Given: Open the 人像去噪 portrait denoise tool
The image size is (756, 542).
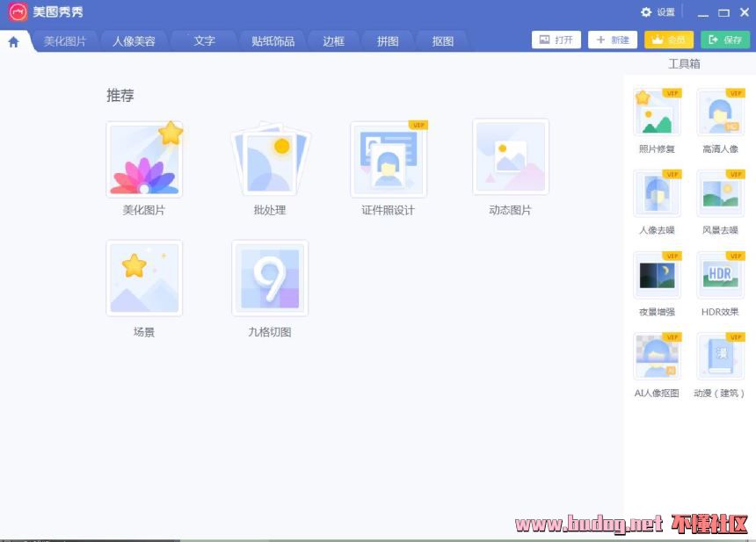Looking at the screenshot, I should (657, 194).
